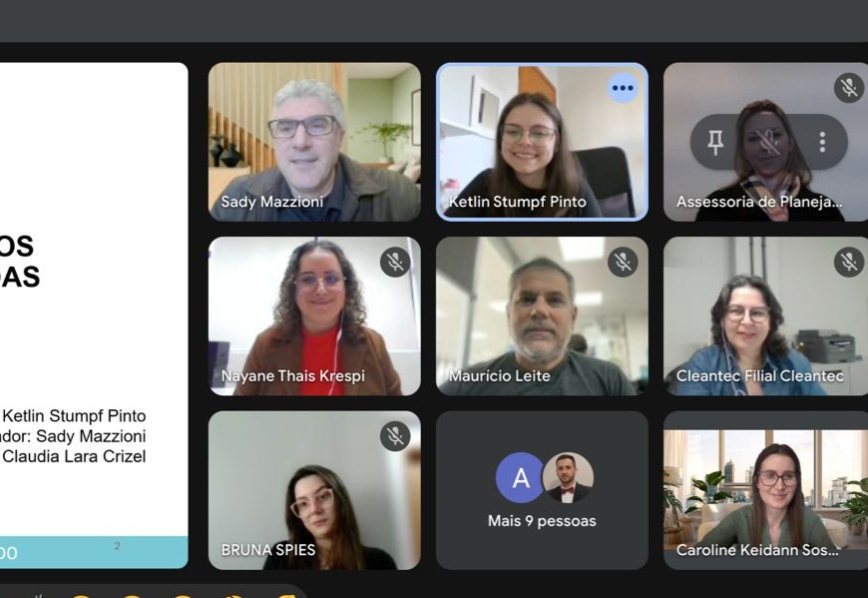Click the Nayane Thais Krespi name label

pyautogui.click(x=293, y=376)
